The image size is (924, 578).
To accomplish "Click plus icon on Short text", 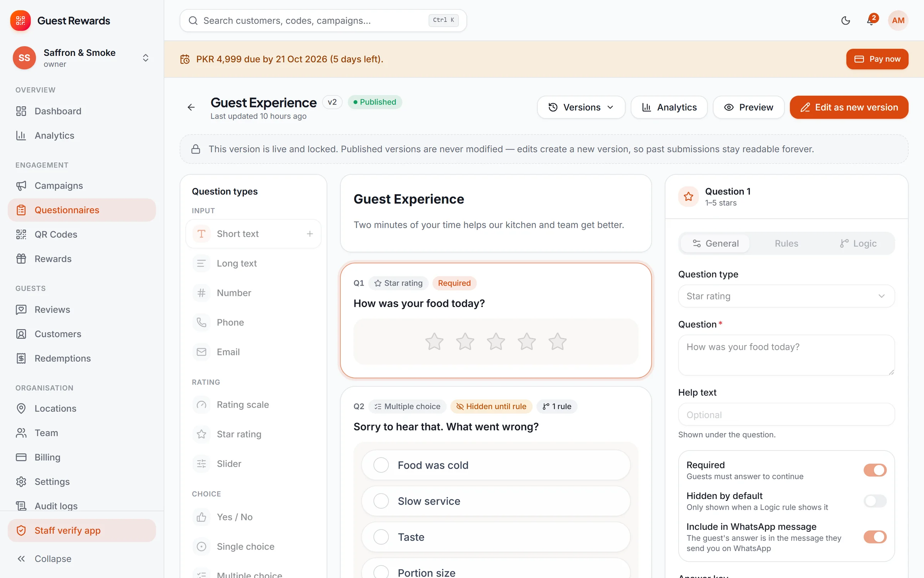I will 310,234.
